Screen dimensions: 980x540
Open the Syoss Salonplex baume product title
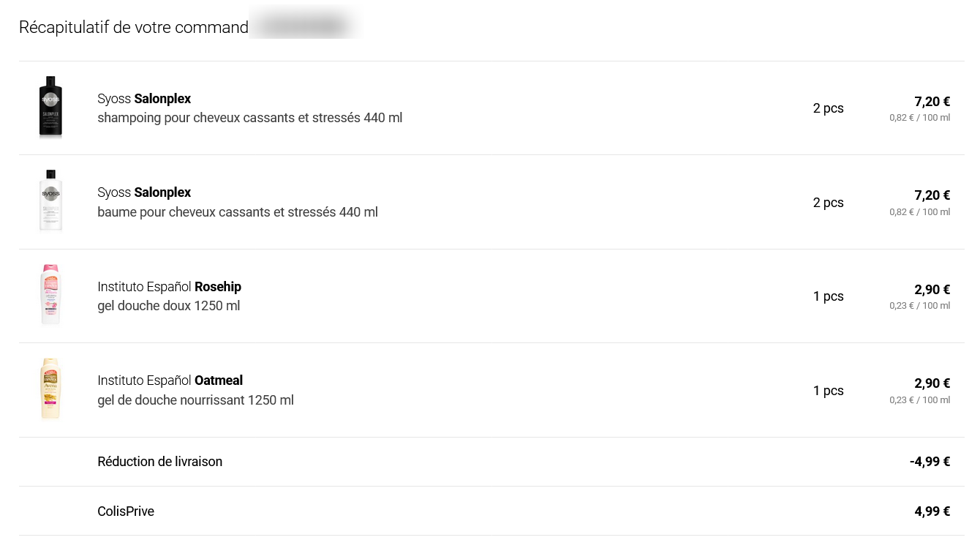click(x=144, y=192)
